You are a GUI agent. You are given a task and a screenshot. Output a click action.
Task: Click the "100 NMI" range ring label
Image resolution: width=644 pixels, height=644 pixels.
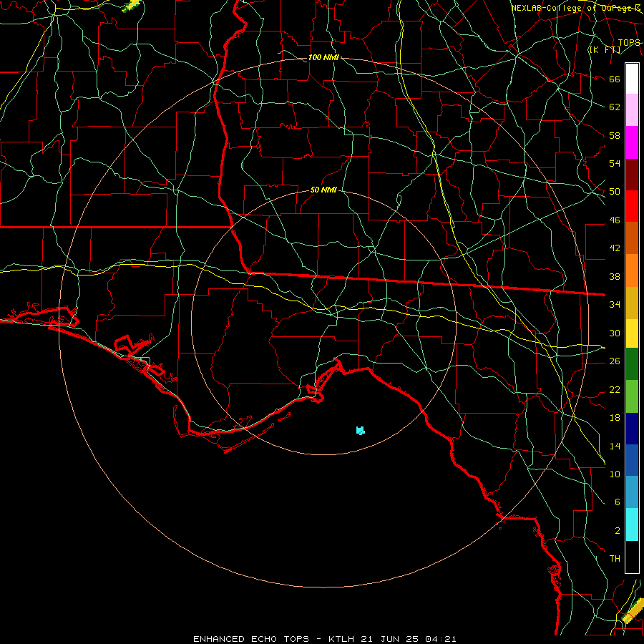coord(323,57)
